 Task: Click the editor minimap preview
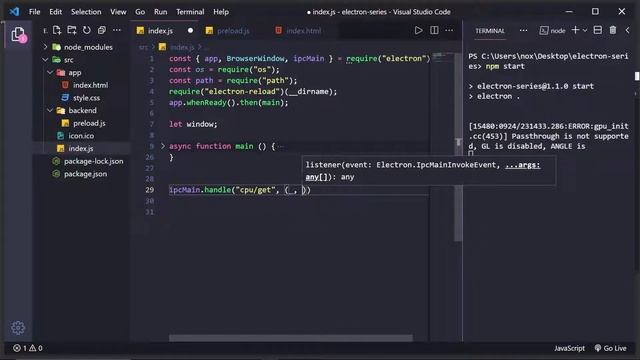[442, 57]
